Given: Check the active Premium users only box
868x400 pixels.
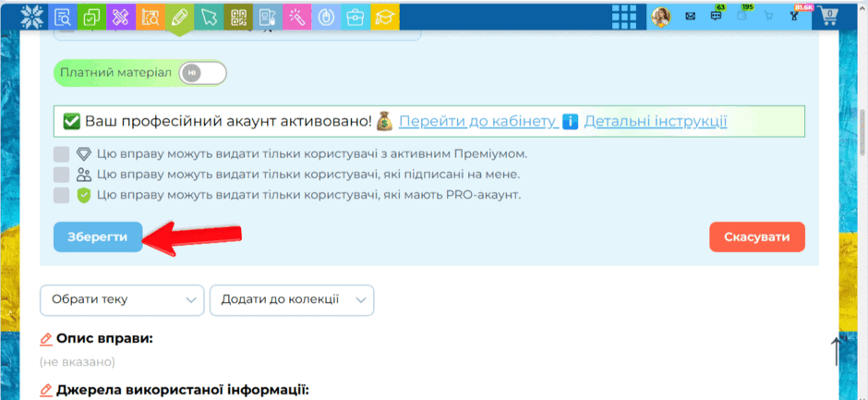Looking at the screenshot, I should pyautogui.click(x=62, y=154).
